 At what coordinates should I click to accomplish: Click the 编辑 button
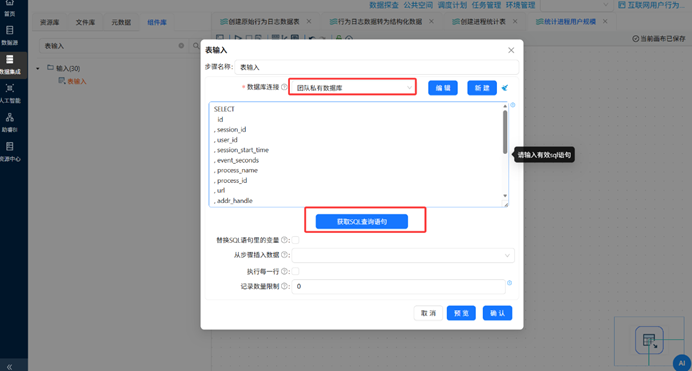(443, 88)
